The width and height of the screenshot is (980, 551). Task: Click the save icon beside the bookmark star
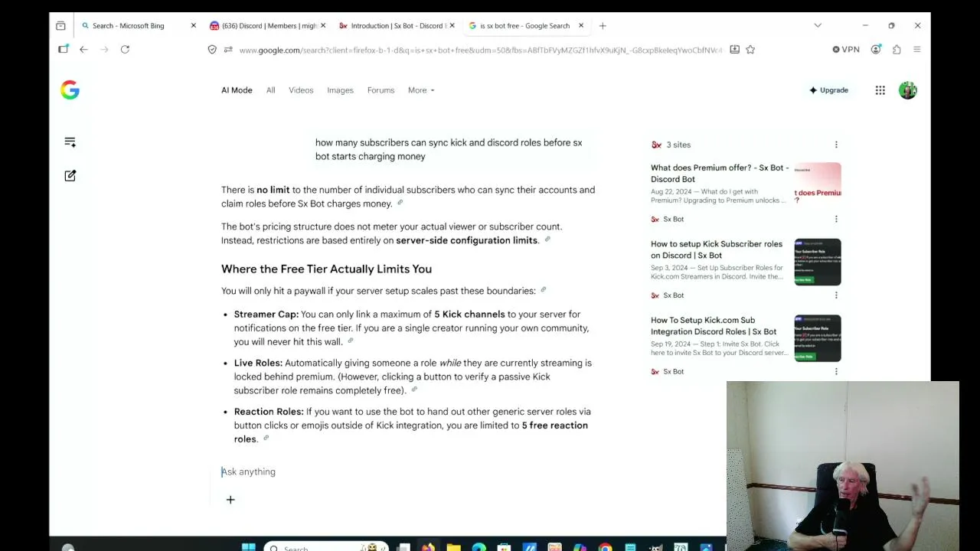pyautogui.click(x=734, y=49)
